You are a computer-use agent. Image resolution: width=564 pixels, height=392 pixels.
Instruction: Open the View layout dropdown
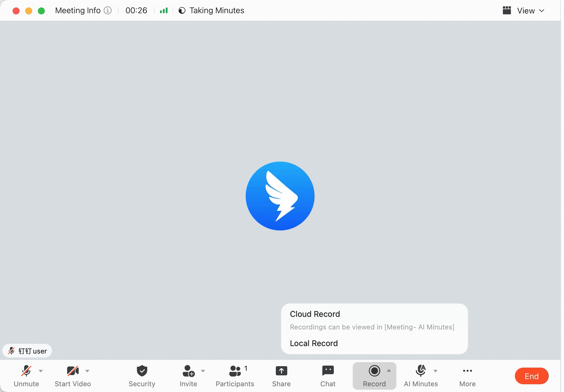524,11
